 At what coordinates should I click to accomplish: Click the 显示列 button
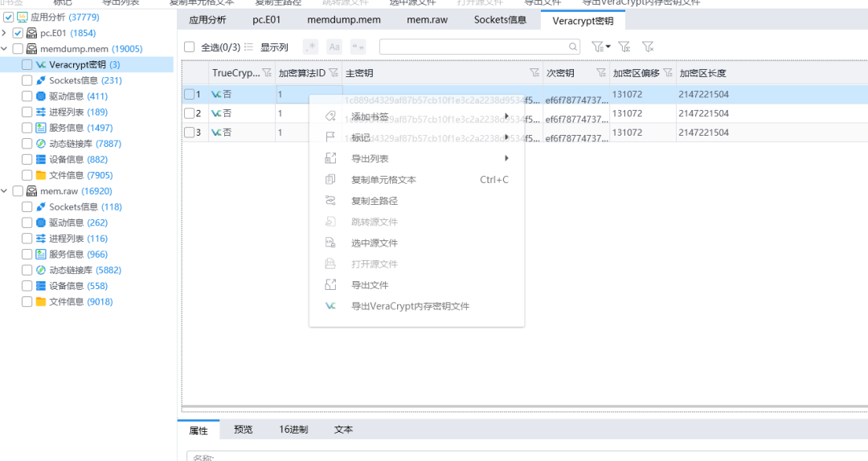(274, 47)
